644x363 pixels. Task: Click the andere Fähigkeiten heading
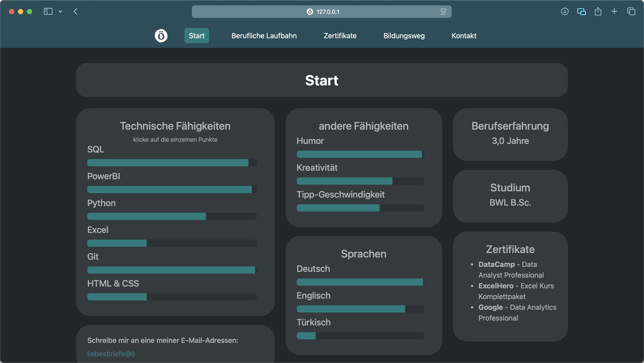[364, 126]
